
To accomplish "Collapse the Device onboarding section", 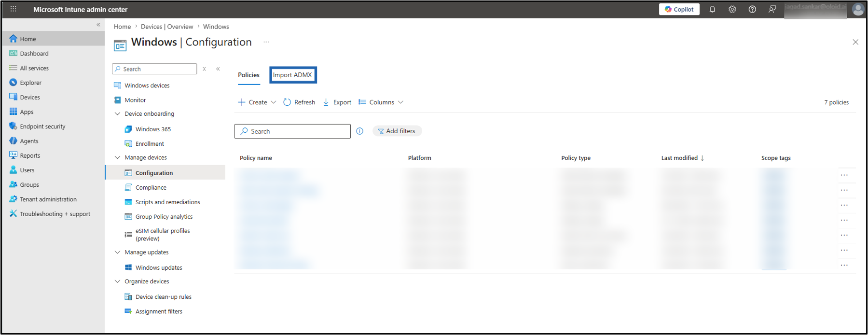I will (x=117, y=114).
